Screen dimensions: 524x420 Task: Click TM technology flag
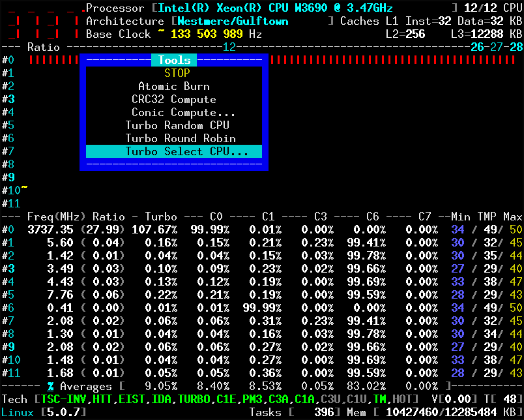(x=380, y=399)
